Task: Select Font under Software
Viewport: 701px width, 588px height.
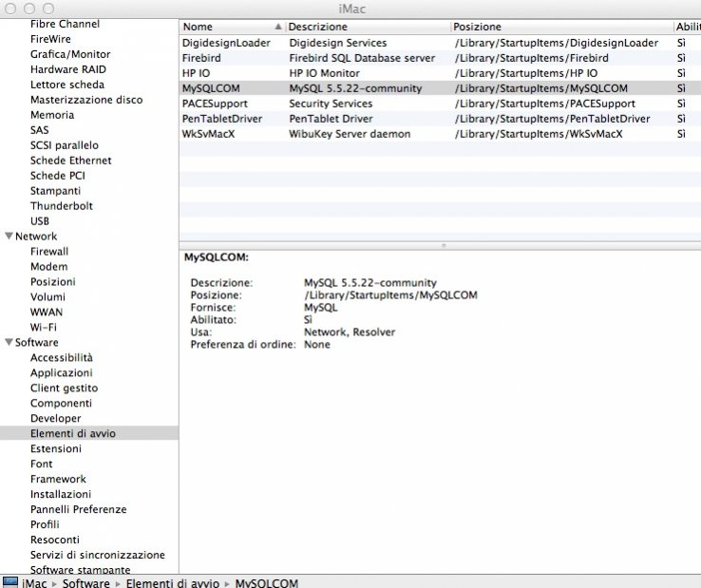Action: click(41, 464)
